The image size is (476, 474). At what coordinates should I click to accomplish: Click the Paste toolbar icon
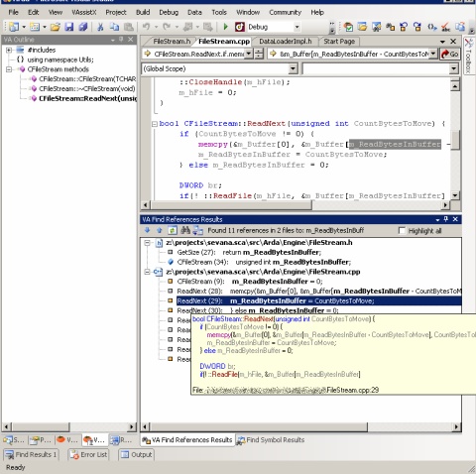click(129, 27)
